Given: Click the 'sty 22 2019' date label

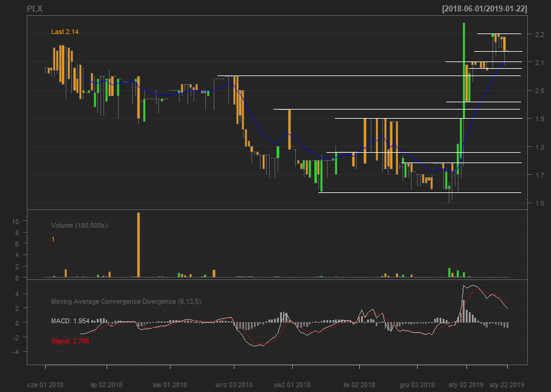Looking at the screenshot, I should click(x=507, y=385).
